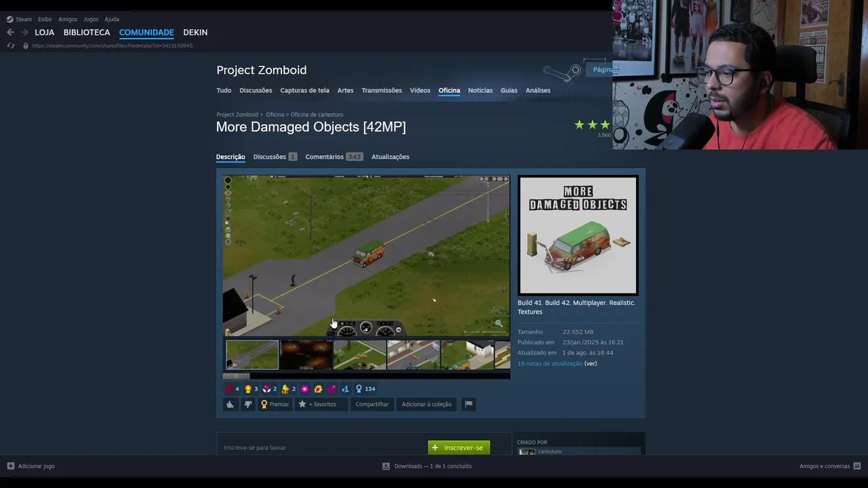Open the Amigos menu
Image resolution: width=868 pixels, height=488 pixels.
[68, 19]
